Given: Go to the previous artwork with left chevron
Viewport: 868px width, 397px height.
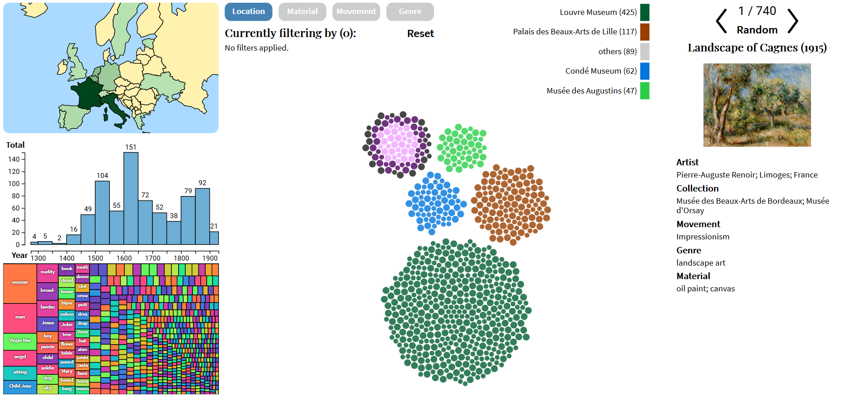Looking at the screenshot, I should tap(722, 20).
